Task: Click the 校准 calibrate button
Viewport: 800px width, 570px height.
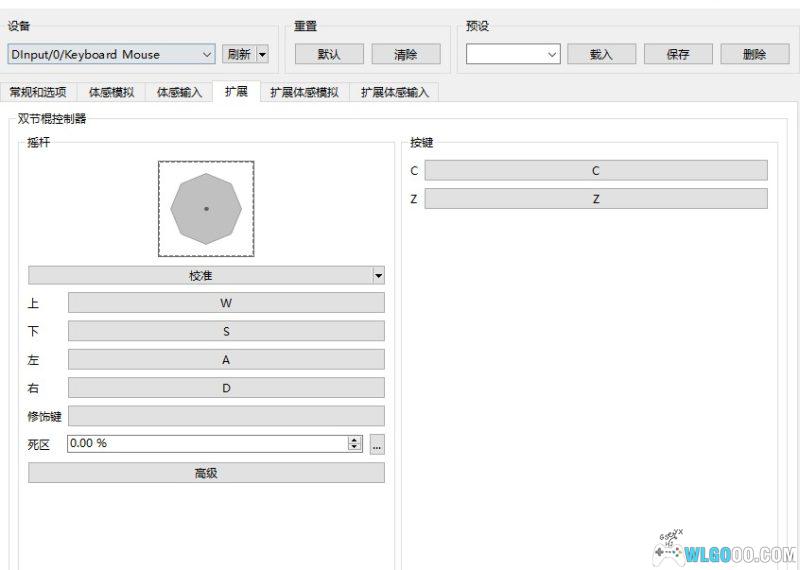Action: pos(201,276)
